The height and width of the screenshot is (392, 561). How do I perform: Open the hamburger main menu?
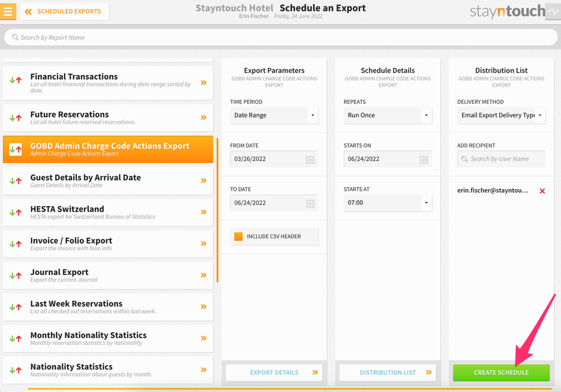[x=8, y=11]
